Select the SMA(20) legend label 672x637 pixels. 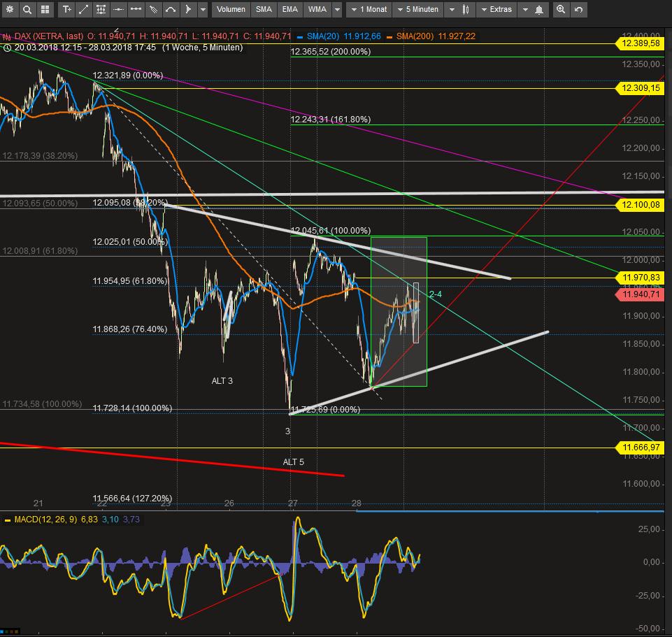323,36
